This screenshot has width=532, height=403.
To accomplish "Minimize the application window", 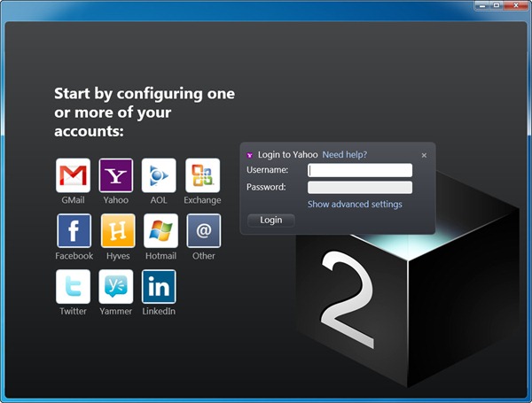I will tap(483, 5).
